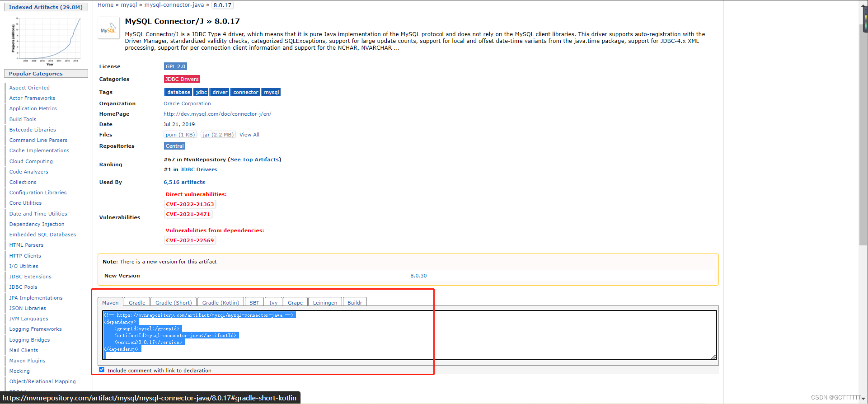Click the Central repository badge
This screenshot has height=404, width=868.
pyautogui.click(x=174, y=146)
